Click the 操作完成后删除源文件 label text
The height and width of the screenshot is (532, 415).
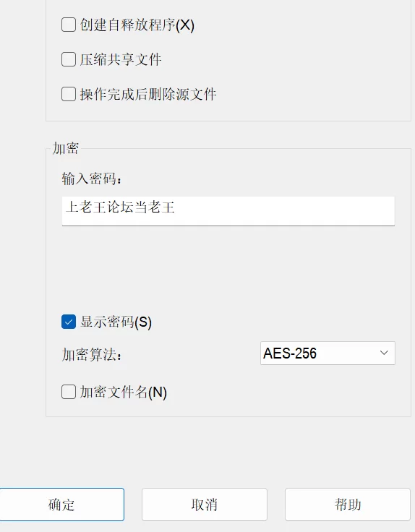148,94
